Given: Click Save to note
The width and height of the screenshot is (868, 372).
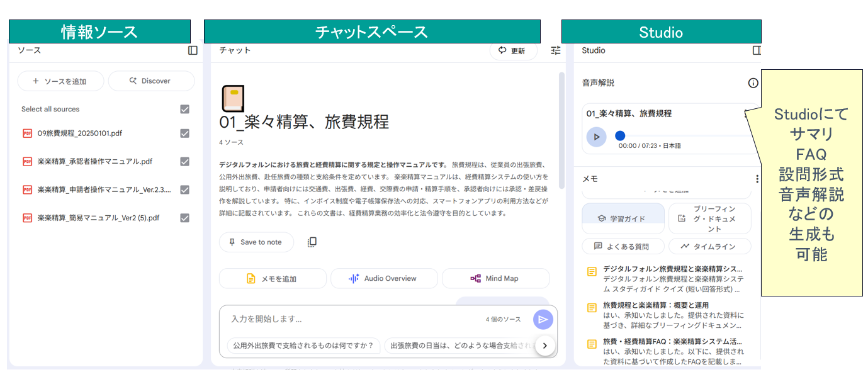Looking at the screenshot, I should point(256,242).
